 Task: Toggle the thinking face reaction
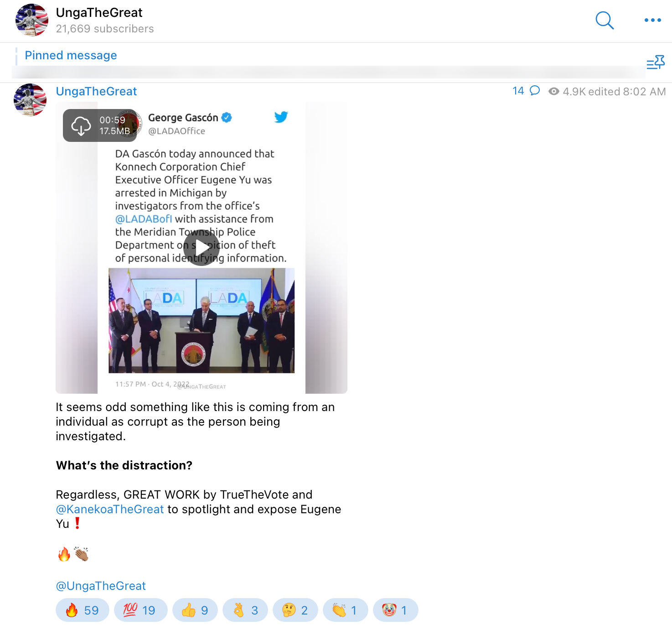pyautogui.click(x=295, y=610)
